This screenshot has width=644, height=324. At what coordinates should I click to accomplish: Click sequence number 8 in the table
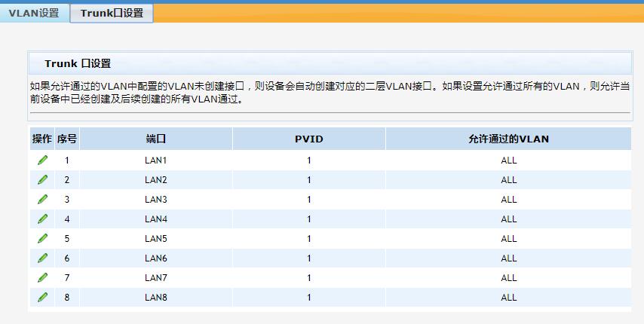point(67,298)
